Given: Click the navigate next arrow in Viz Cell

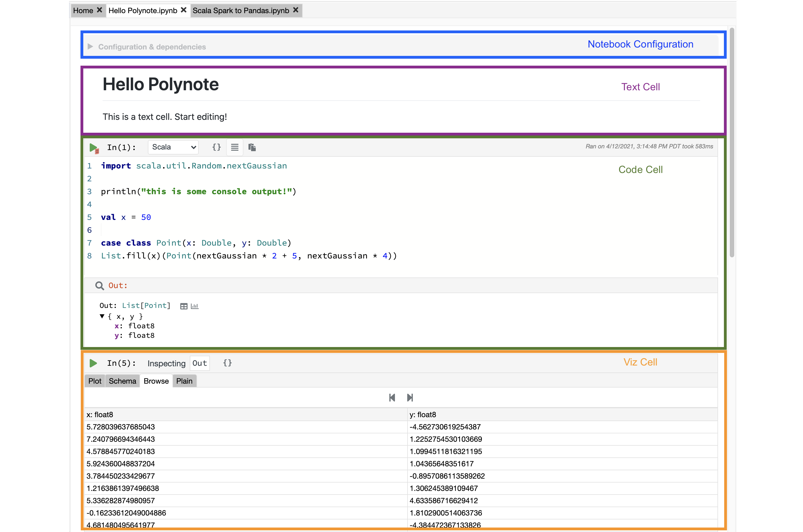Looking at the screenshot, I should click(x=410, y=398).
